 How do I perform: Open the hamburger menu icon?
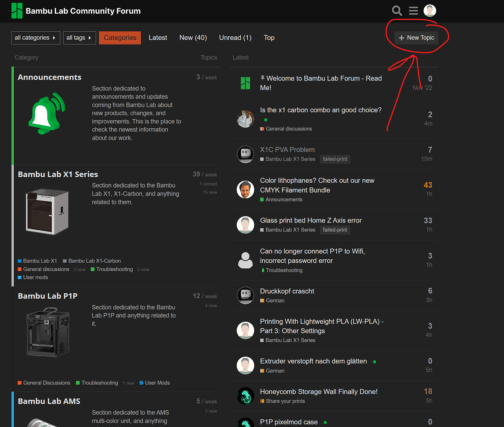(x=413, y=11)
